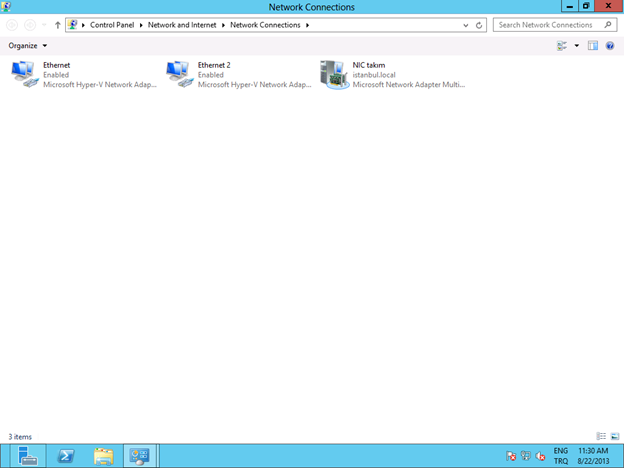Click window system menu icon in title bar
The width and height of the screenshot is (624, 468).
coord(6,6)
